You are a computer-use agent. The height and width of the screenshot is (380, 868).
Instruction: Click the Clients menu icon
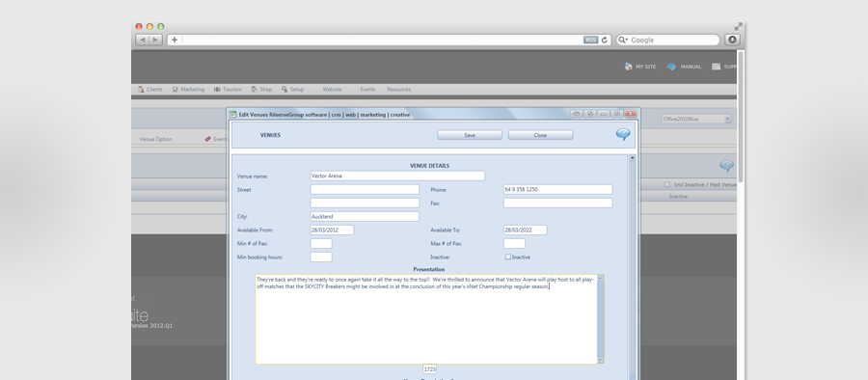pyautogui.click(x=141, y=89)
